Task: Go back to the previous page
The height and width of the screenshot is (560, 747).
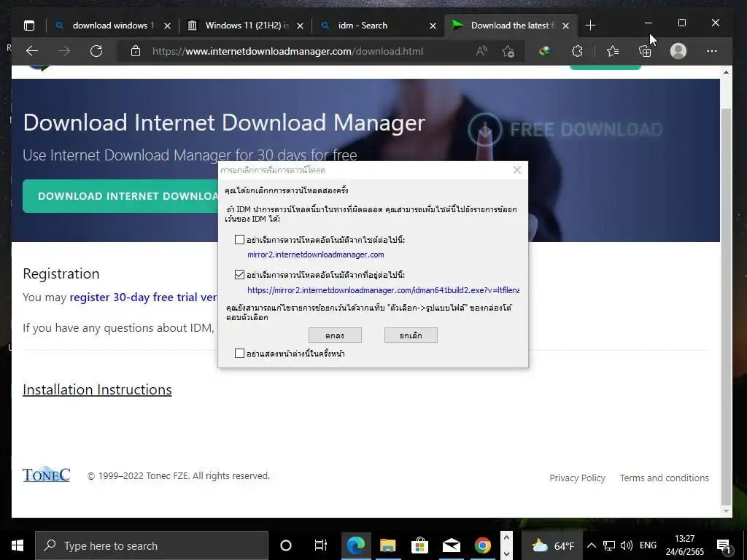Action: point(32,51)
